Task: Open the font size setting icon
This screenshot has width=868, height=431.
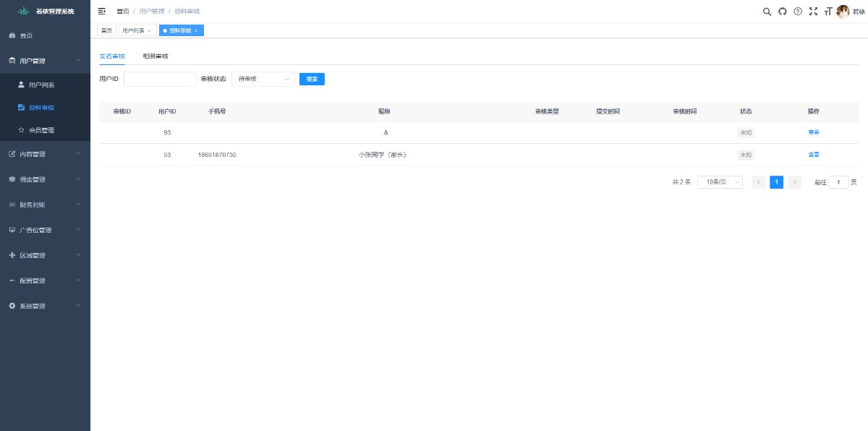Action: pos(827,11)
